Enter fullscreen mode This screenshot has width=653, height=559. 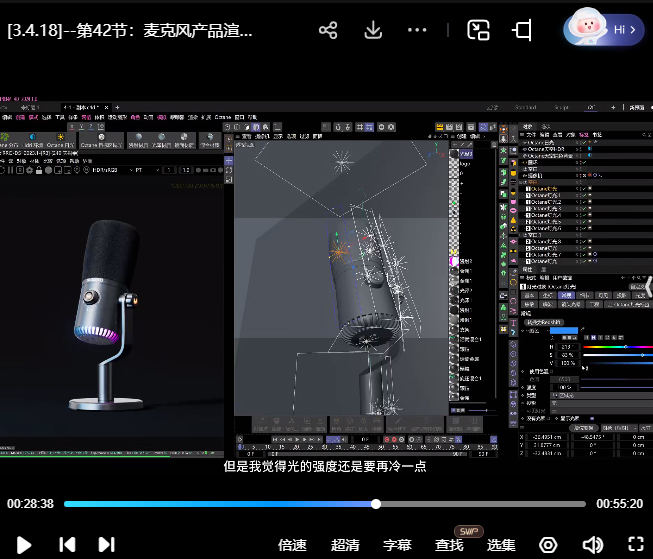pyautogui.click(x=635, y=545)
